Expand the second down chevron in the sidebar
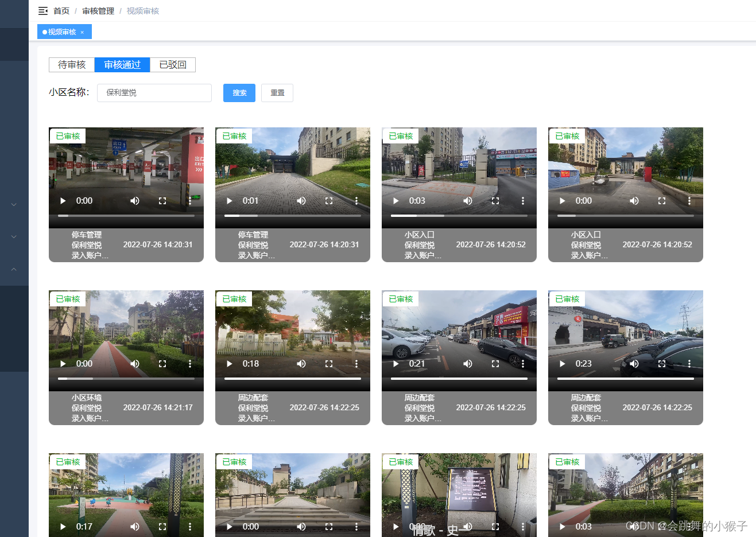Screen dimensions: 756x537 [14, 236]
